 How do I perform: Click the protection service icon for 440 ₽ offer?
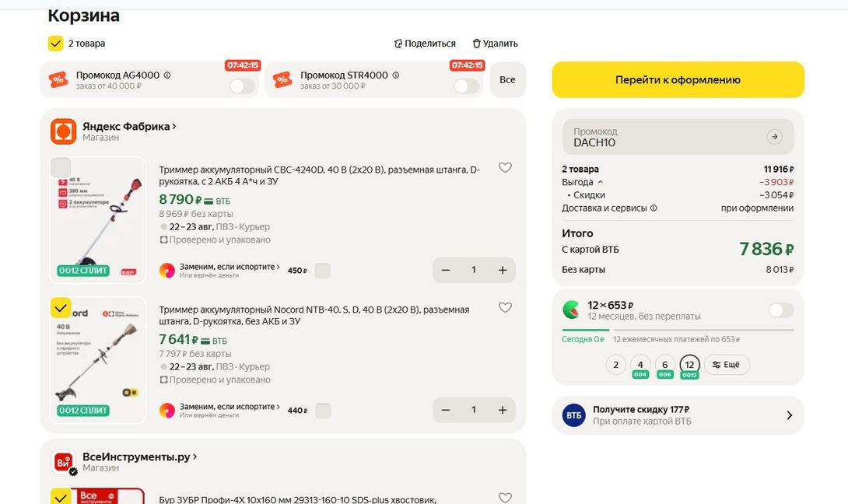[167, 411]
